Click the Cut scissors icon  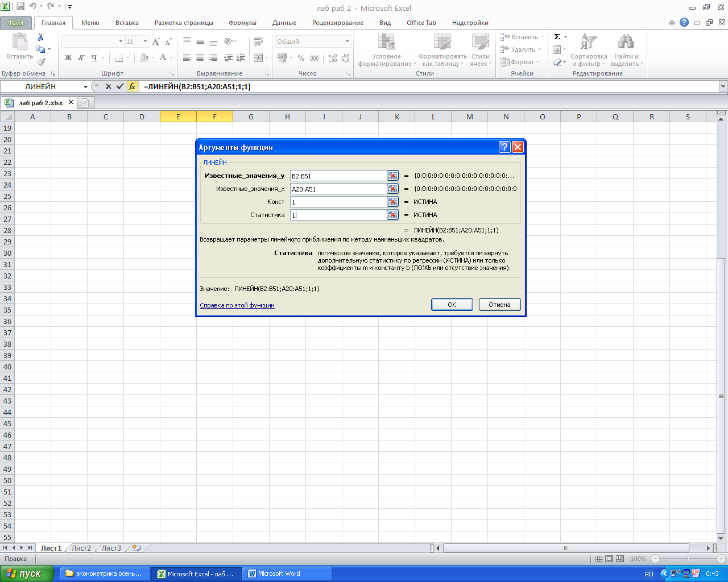[41, 37]
